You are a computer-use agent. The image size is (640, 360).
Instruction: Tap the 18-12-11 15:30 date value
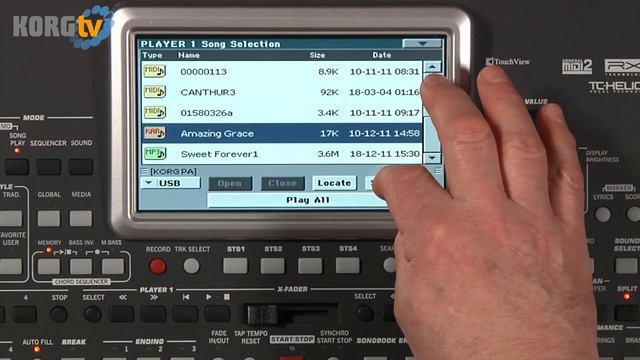coord(384,154)
